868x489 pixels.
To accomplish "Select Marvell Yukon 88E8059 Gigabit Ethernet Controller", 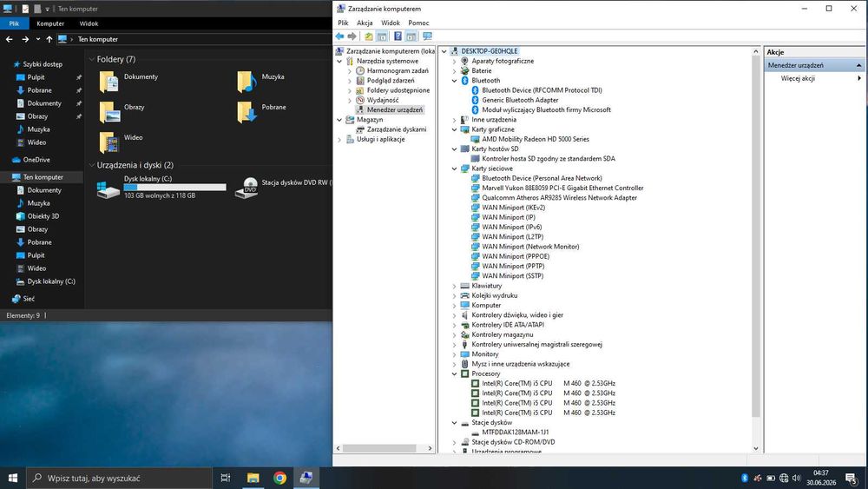I will pyautogui.click(x=562, y=188).
